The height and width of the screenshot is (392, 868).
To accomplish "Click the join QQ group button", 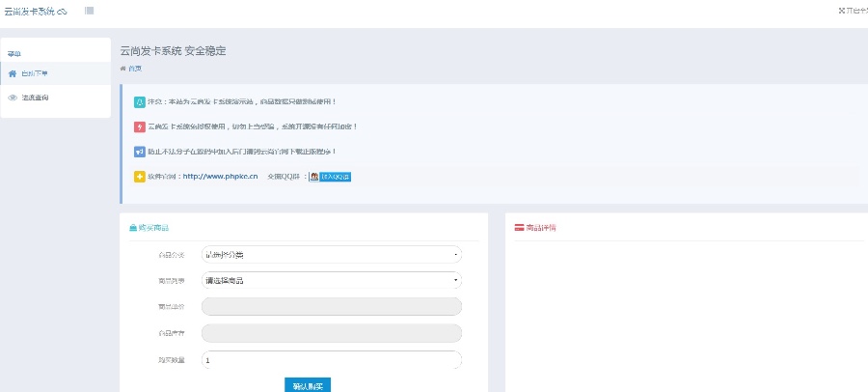I will tap(330, 177).
